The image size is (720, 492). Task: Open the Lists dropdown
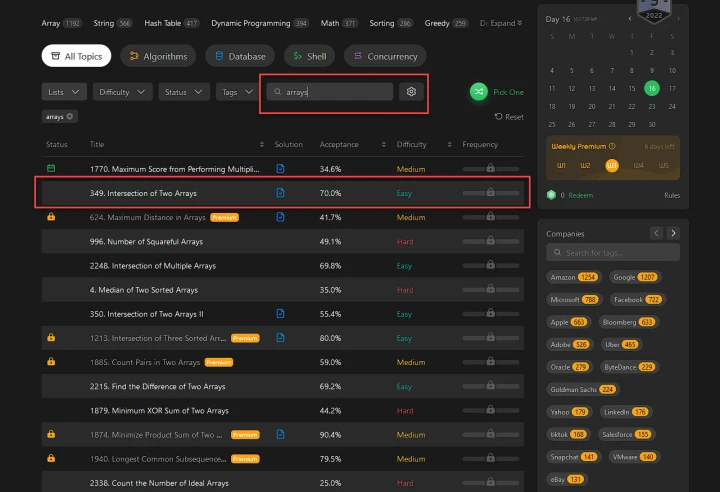tap(64, 92)
